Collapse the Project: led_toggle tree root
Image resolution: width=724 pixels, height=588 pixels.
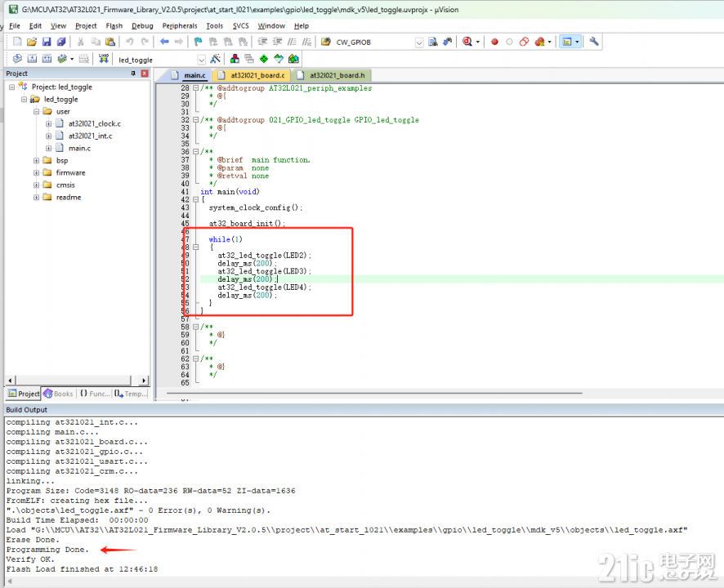pos(12,87)
